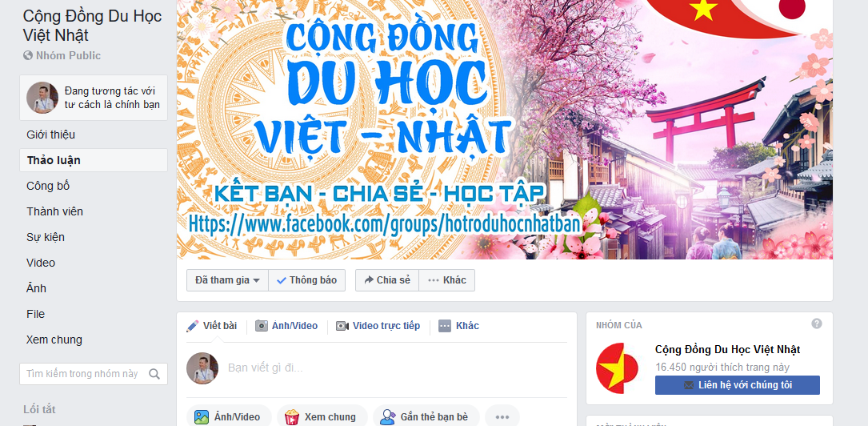Expand the Khác menu next to Chia sẻ
This screenshot has width=868, height=426.
(446, 280)
